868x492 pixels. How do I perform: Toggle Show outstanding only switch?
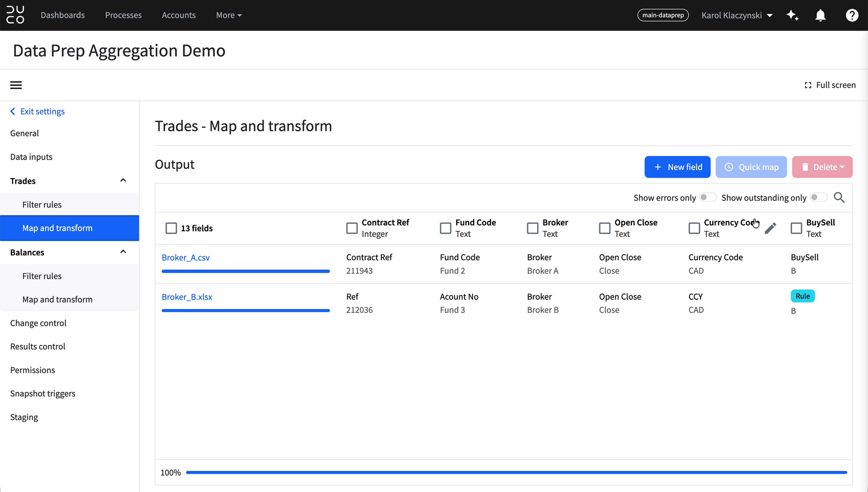[x=819, y=198]
